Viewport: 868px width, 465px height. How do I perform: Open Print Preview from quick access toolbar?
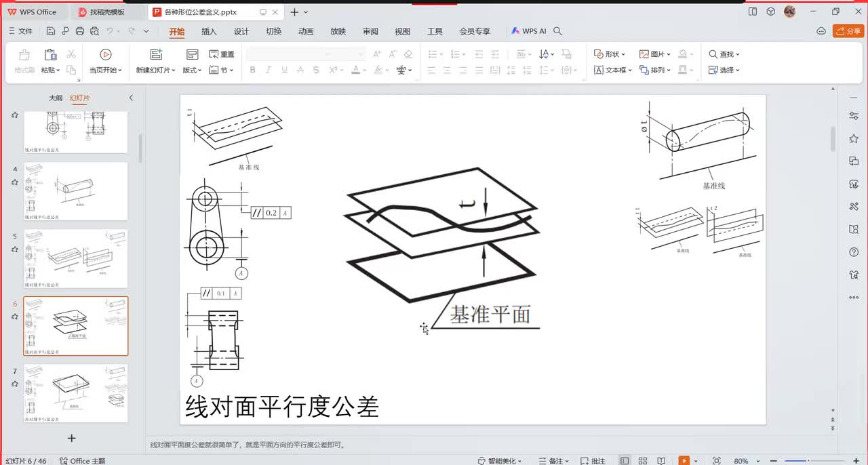coord(94,31)
